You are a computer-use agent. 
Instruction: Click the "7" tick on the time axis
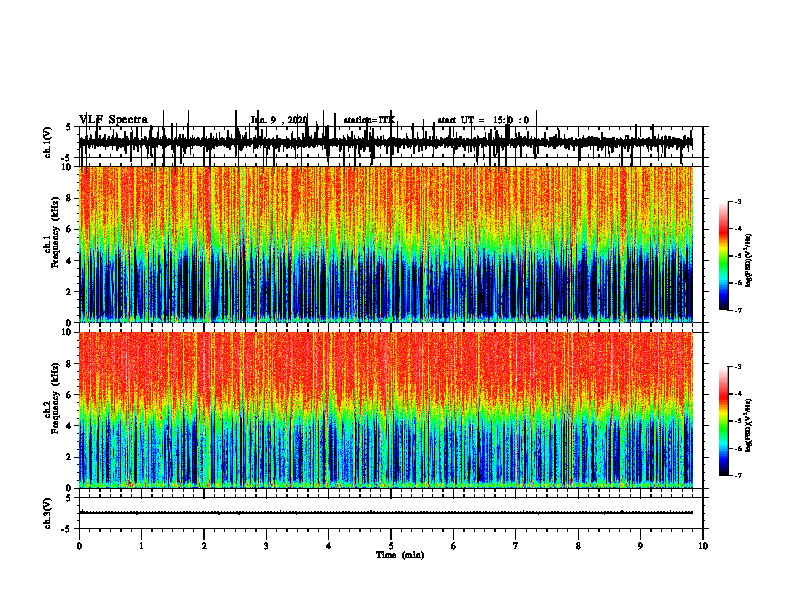[x=516, y=546]
